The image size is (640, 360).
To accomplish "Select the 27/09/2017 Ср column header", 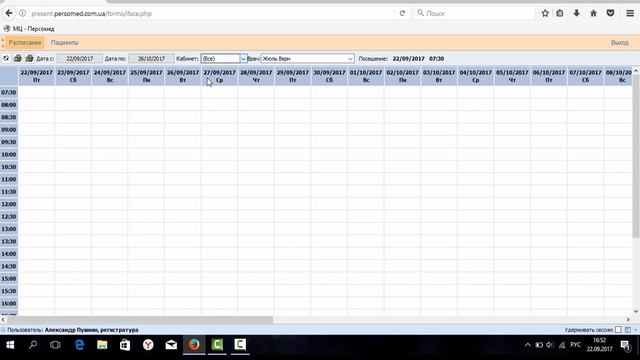I will (219, 76).
